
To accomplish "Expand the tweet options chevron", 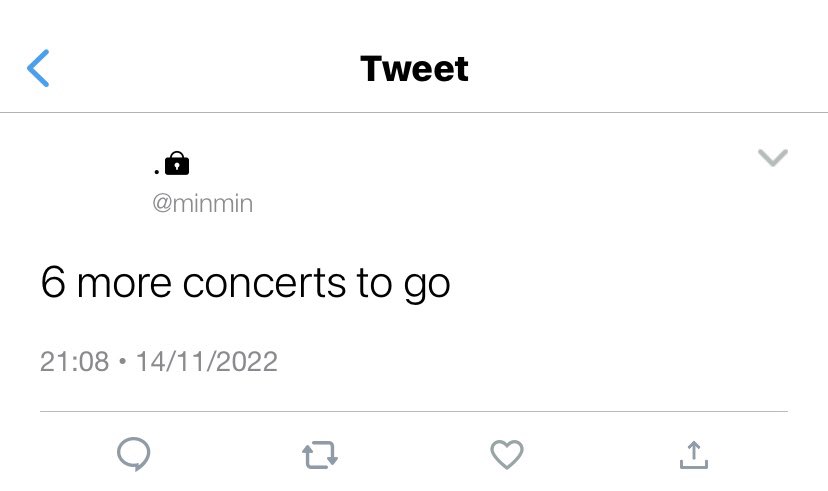I will [x=773, y=157].
